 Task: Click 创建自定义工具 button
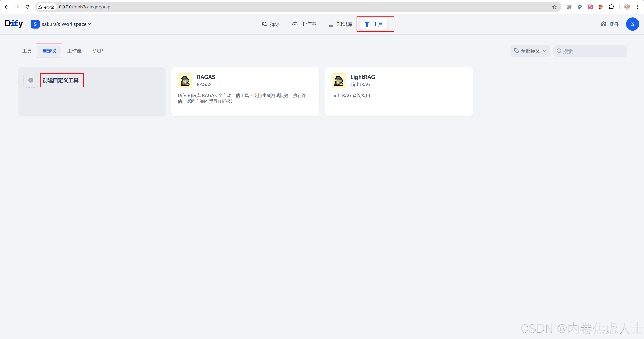click(61, 80)
